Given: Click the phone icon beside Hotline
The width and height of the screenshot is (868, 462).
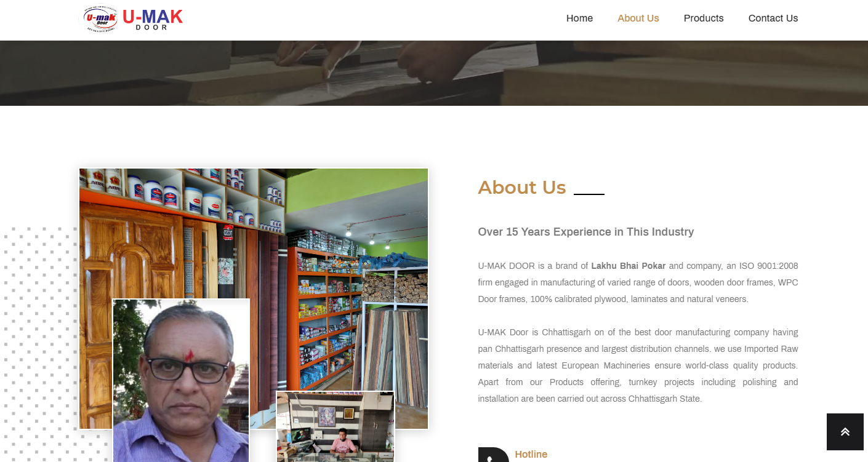Looking at the screenshot, I should (494, 455).
